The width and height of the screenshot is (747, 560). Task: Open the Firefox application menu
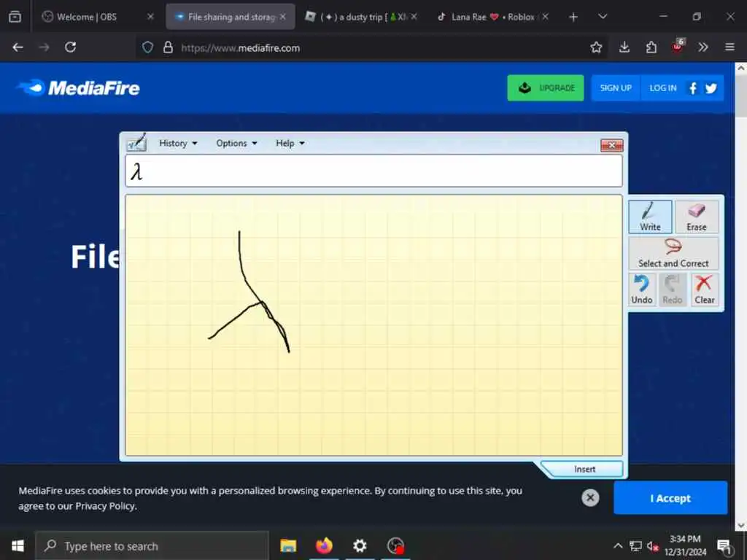[x=729, y=47]
